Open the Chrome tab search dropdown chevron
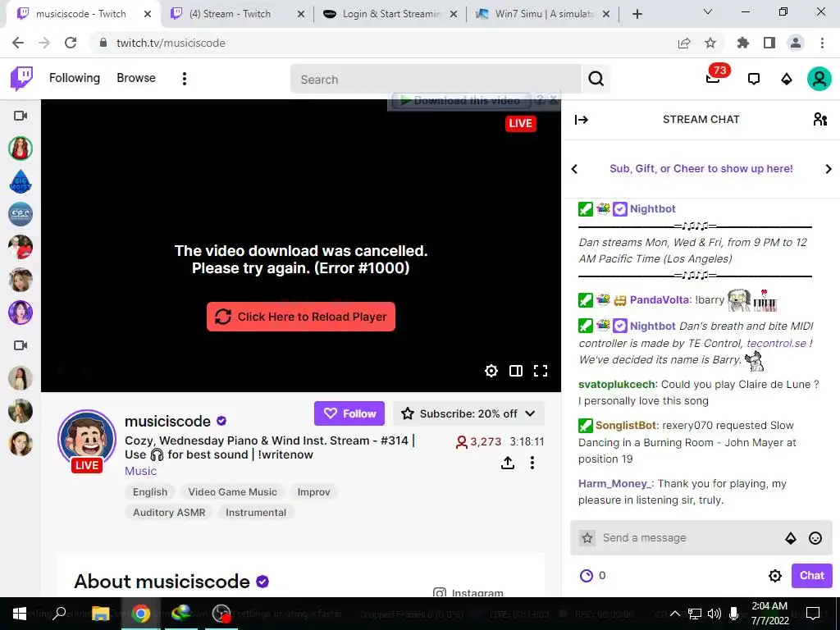Image resolution: width=840 pixels, height=630 pixels. coord(708,11)
